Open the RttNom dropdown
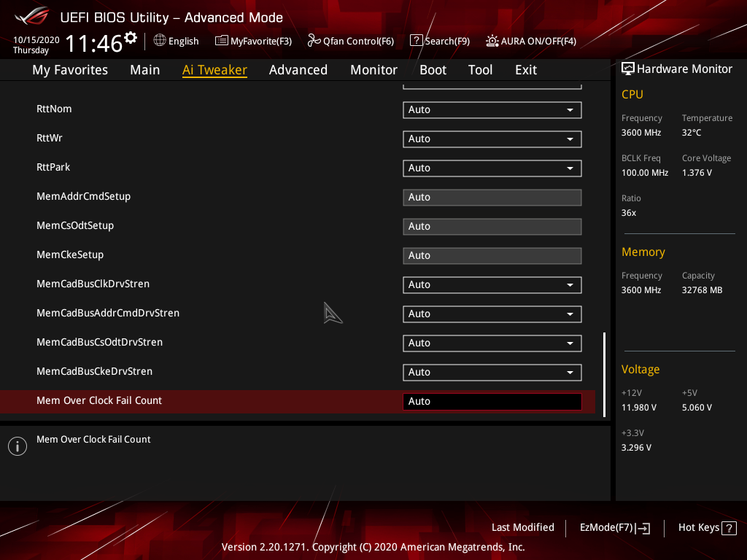 [x=492, y=110]
